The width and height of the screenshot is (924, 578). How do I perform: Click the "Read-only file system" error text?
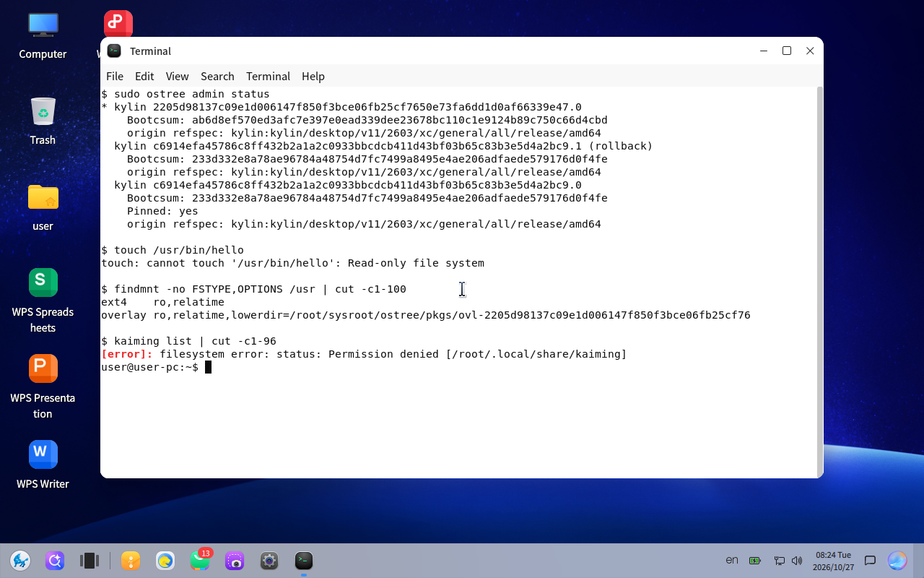pyautogui.click(x=416, y=263)
